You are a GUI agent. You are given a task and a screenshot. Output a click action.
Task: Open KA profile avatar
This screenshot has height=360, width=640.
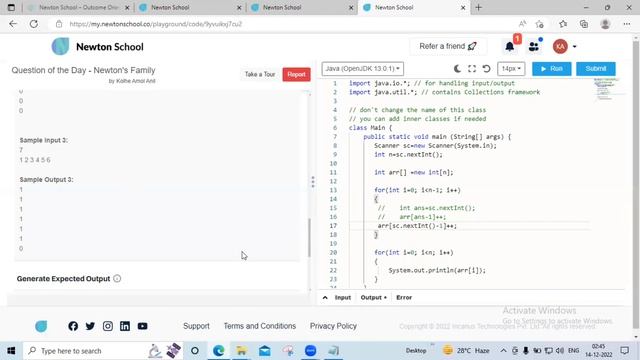click(x=560, y=47)
